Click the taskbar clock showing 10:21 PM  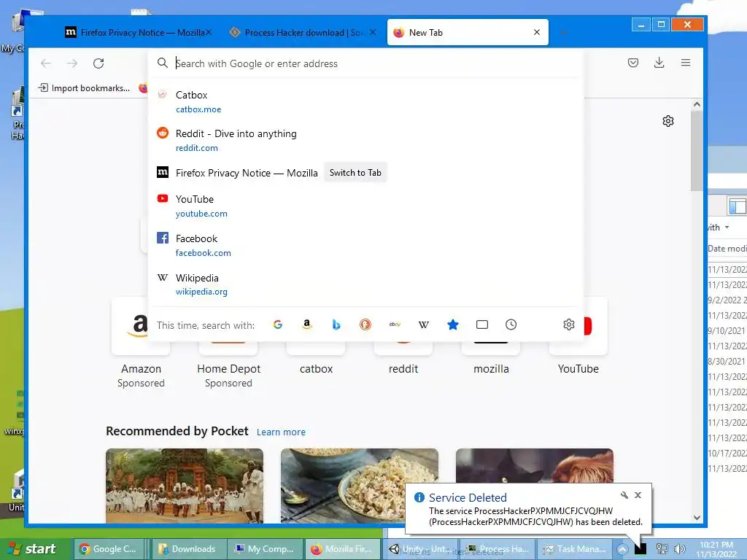pyautogui.click(x=716, y=549)
